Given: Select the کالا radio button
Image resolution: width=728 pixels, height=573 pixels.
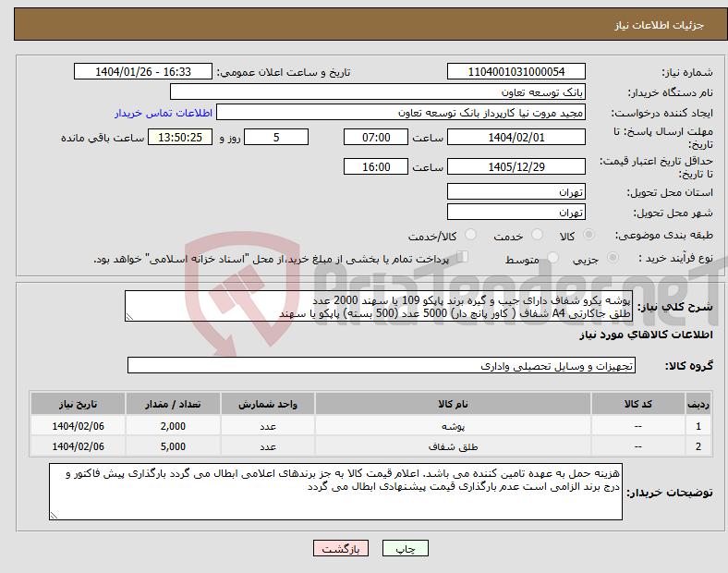Looking at the screenshot, I should click(588, 235).
